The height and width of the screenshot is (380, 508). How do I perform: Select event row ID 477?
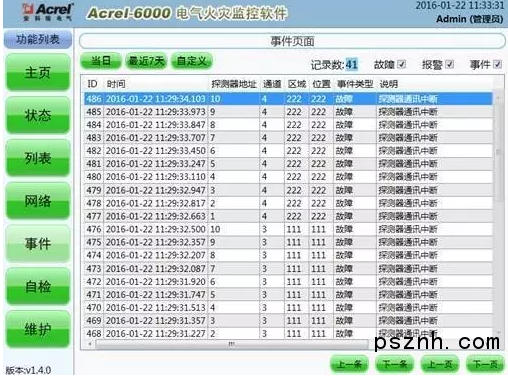click(x=288, y=216)
